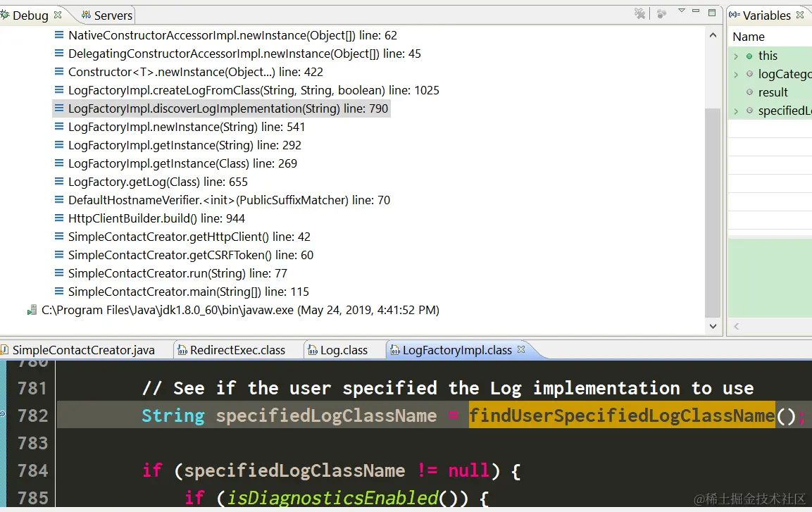
Task: Close the Variables view tab
Action: (800, 15)
